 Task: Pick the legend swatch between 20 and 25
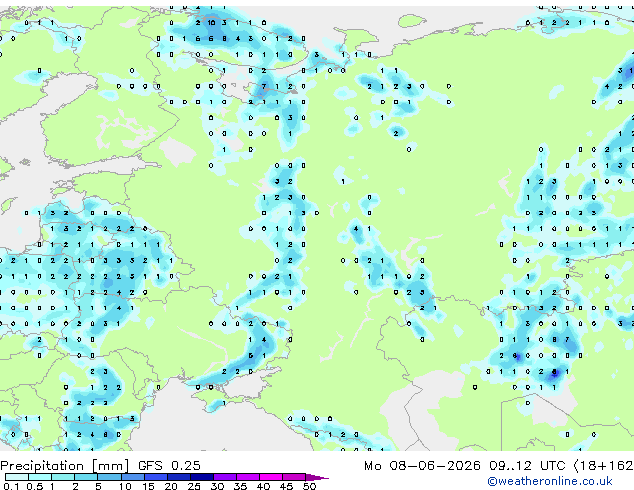(x=178, y=477)
